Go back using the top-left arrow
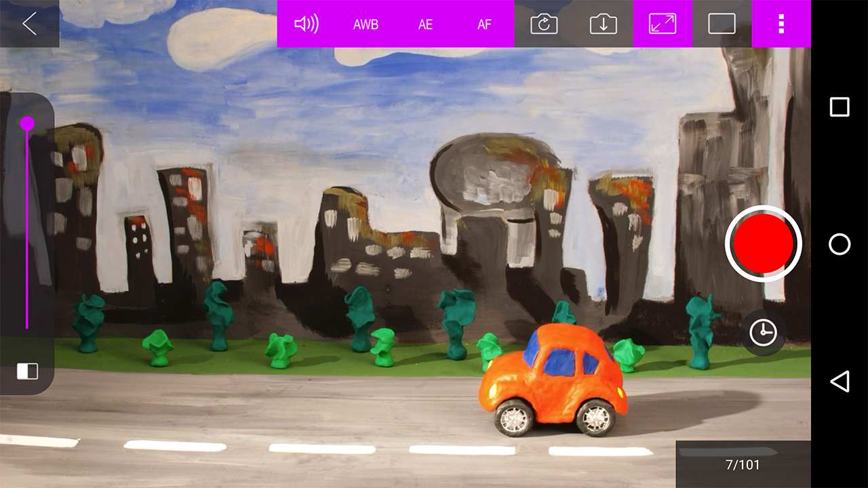 point(29,24)
